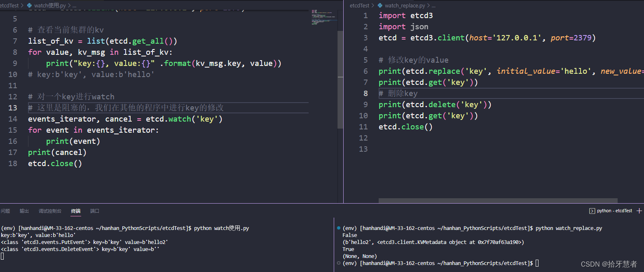The height and width of the screenshot is (272, 644).
Task: Click the 'import json' line
Action: tap(403, 27)
